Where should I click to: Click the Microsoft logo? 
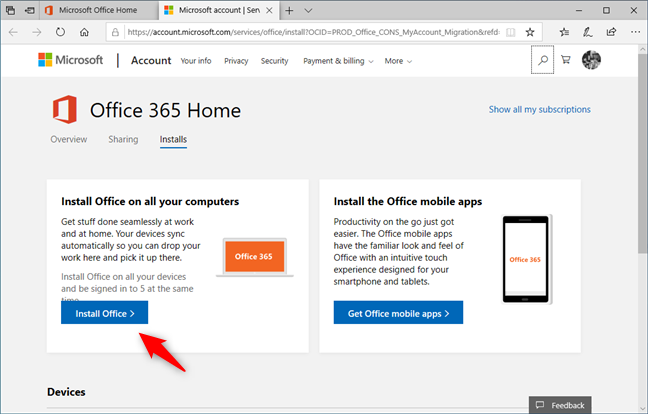pos(70,60)
